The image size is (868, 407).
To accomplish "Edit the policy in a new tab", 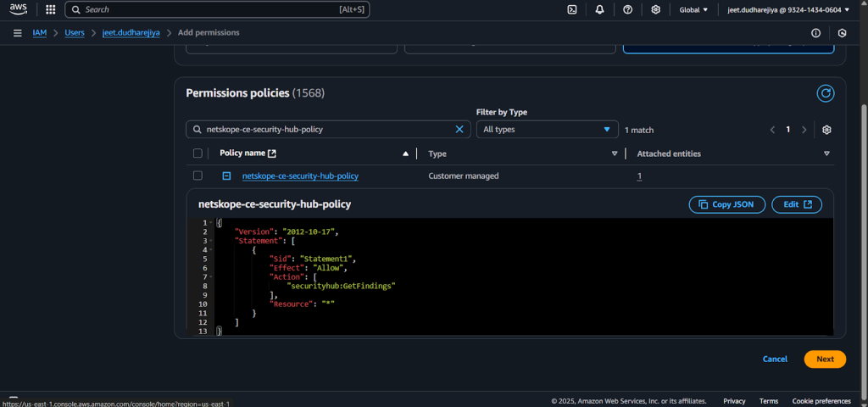I will click(797, 204).
